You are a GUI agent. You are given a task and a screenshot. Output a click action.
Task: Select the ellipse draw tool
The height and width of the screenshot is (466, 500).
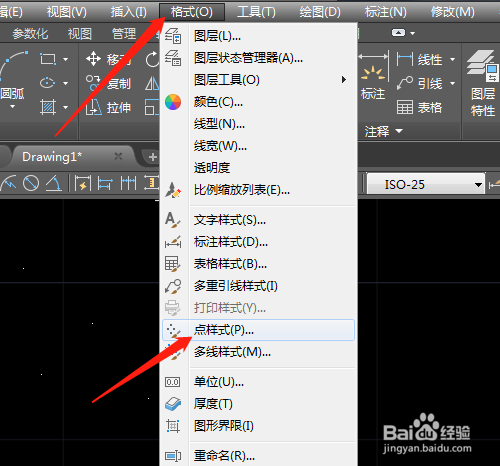tap(47, 83)
